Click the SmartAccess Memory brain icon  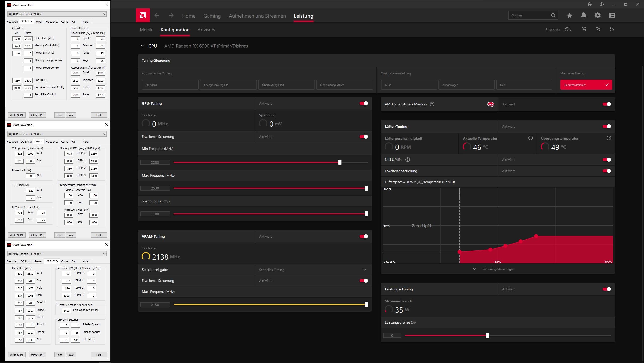tap(491, 104)
